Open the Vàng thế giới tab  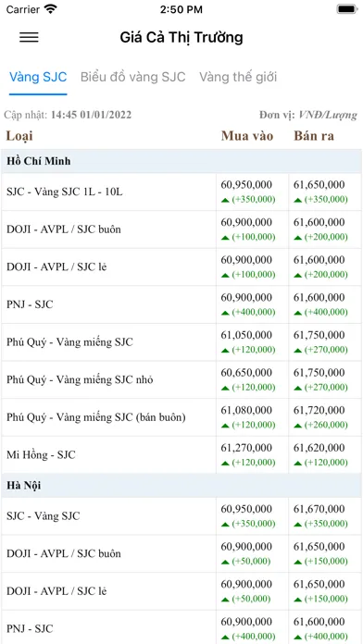point(238,77)
